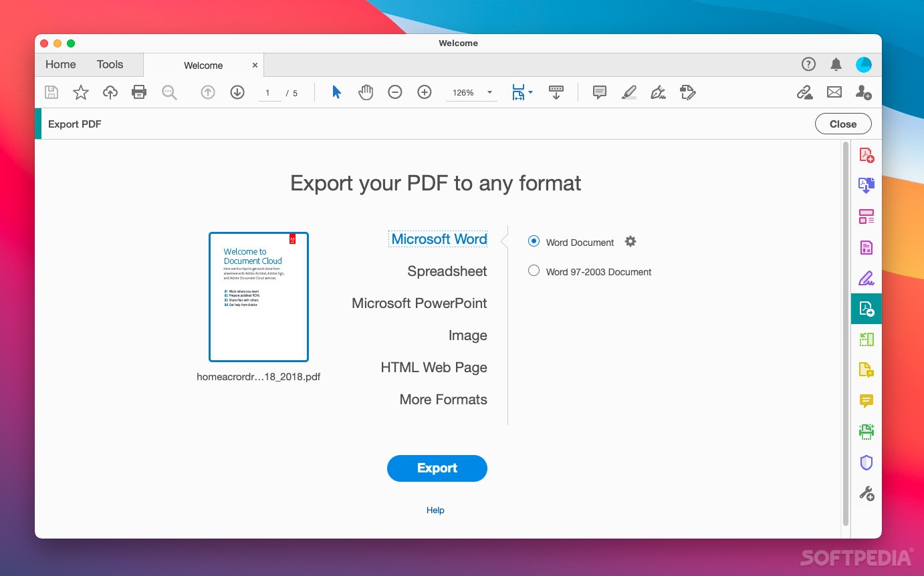Open More Tools wrench icon
The width and height of the screenshot is (924, 576).
[x=867, y=494]
